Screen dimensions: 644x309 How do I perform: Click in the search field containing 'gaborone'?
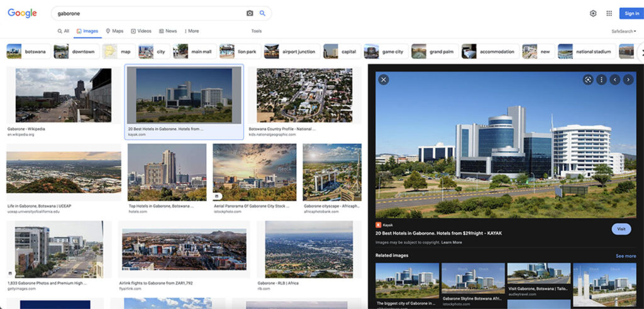(150, 14)
